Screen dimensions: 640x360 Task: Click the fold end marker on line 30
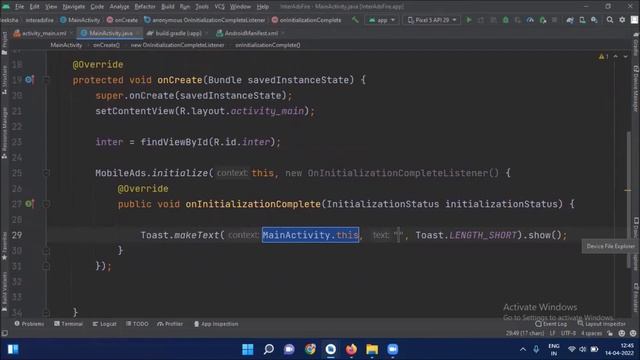(46, 251)
